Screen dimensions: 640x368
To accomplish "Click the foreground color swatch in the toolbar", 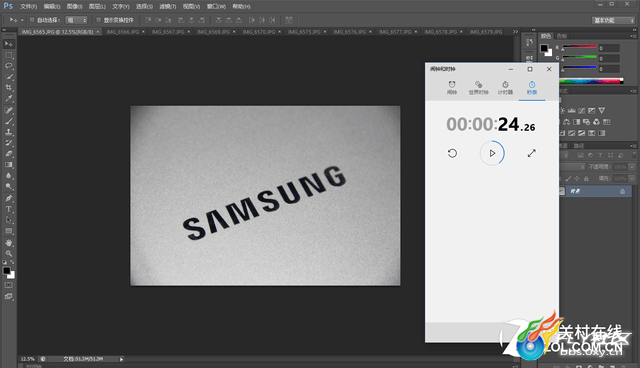I will 7,270.
